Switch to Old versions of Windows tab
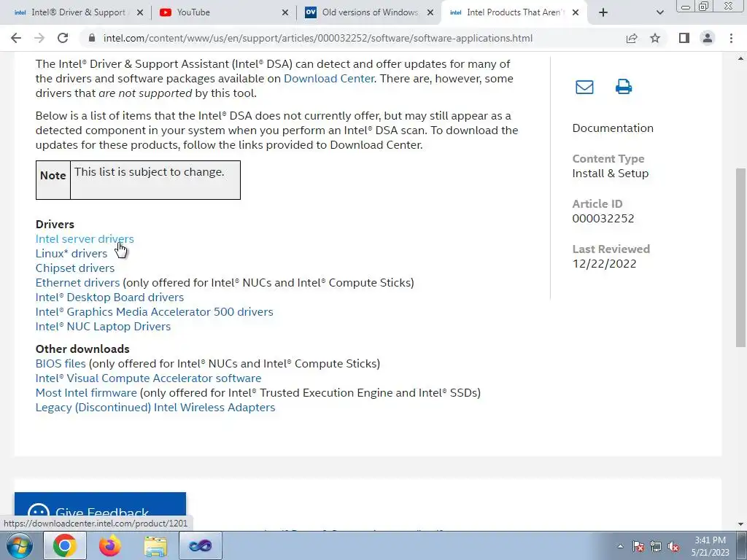The image size is (747, 560). 370,12
